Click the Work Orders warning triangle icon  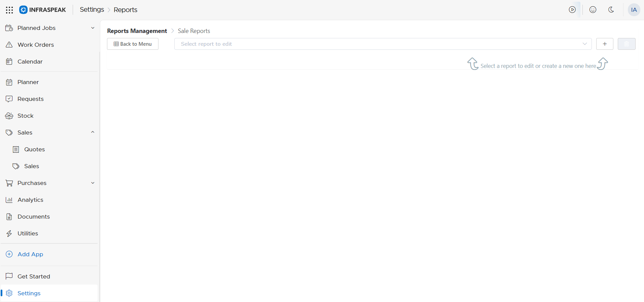click(x=9, y=45)
